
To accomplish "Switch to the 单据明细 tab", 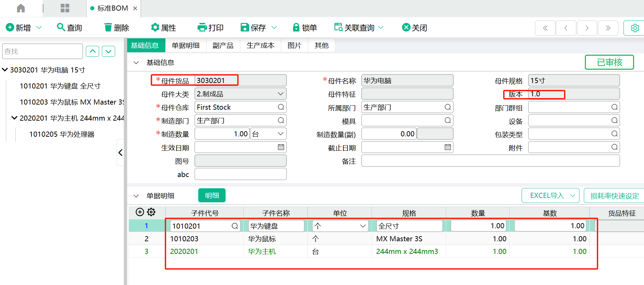I will [x=186, y=45].
